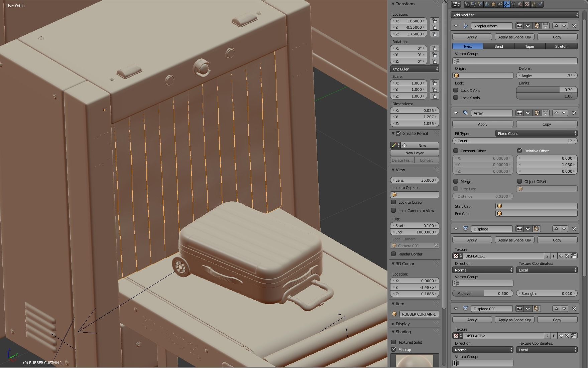Image resolution: width=588 pixels, height=368 pixels.
Task: Lock the Location X value
Action: point(434,21)
